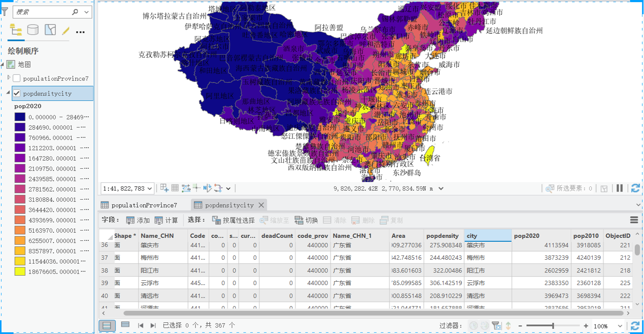Click 按属性选择 select by attributes
The image size is (644, 334).
(233, 220)
